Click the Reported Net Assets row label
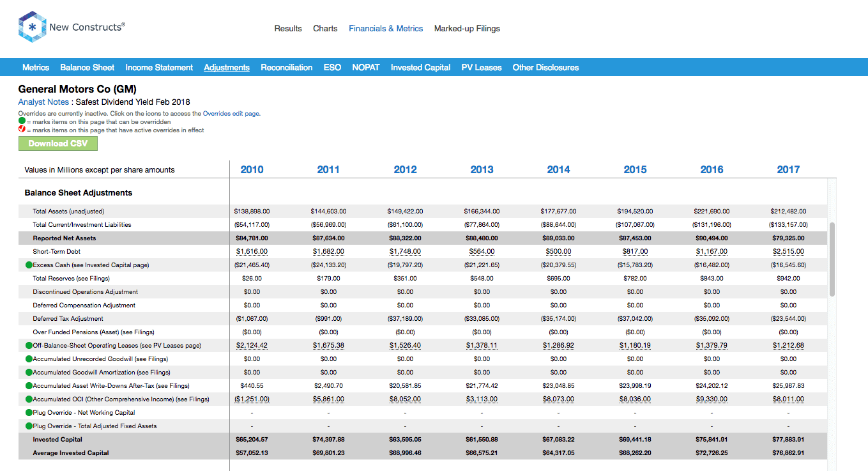868x471 pixels. [x=65, y=238]
